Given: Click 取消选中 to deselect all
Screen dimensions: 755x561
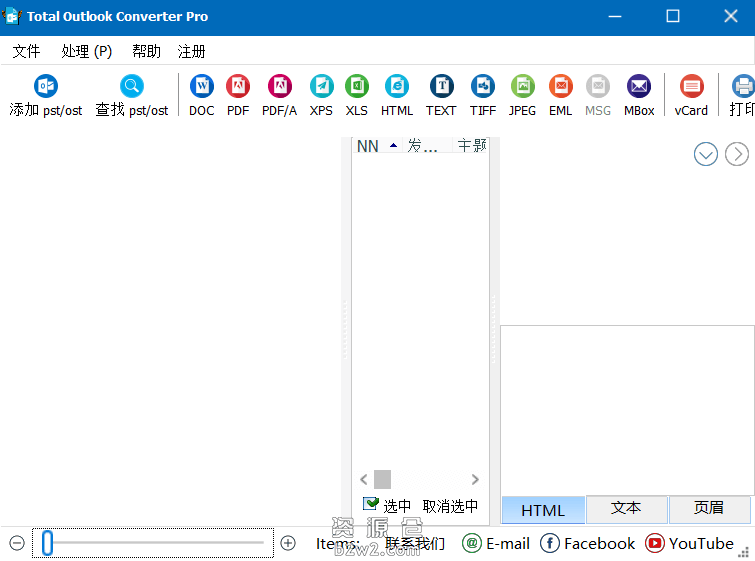Looking at the screenshot, I should click(450, 506).
